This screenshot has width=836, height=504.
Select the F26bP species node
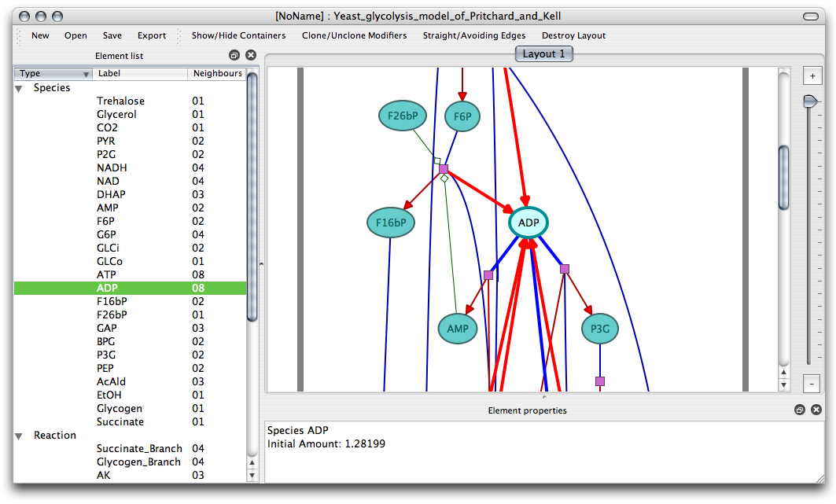[403, 116]
